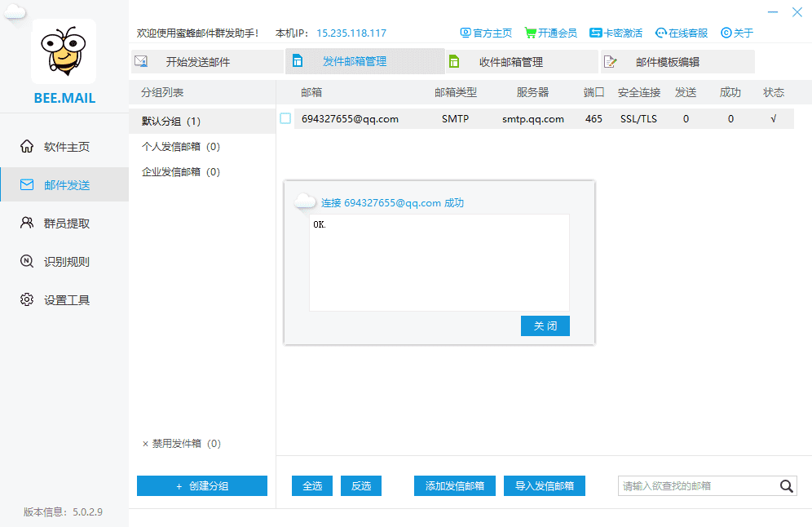
Task: Open 官方主页 link
Action: click(486, 33)
